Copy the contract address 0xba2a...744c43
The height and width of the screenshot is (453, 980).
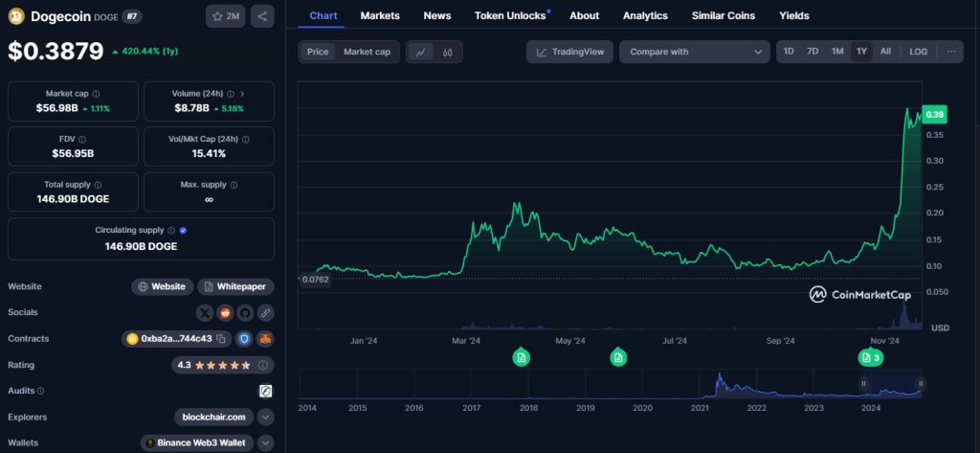(221, 338)
